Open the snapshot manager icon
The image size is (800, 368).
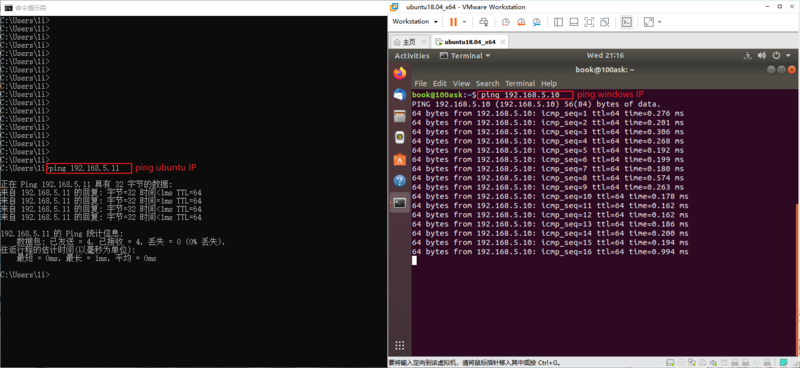tap(537, 22)
